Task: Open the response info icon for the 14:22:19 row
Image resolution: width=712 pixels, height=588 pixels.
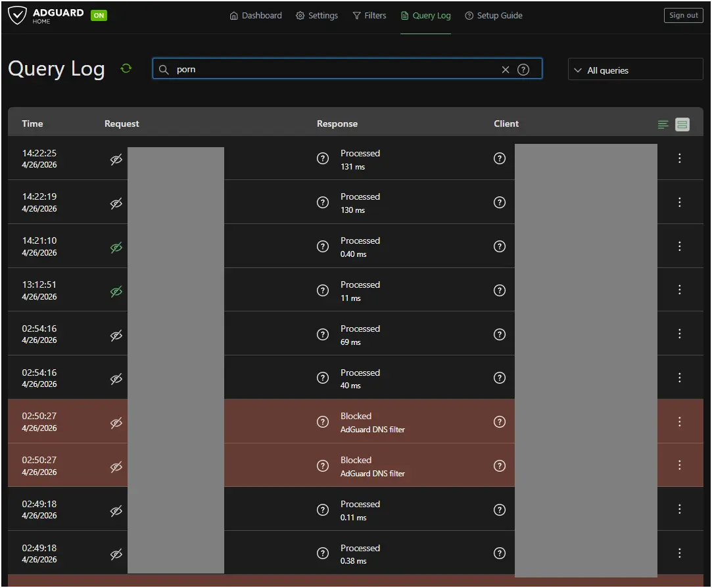Action: (322, 202)
